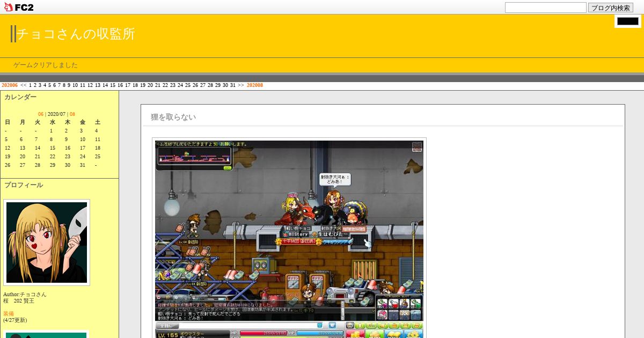The height and width of the screenshot is (338, 644).
Task: Click the どみあ! speech bubble in screenshot
Action: tap(335, 179)
